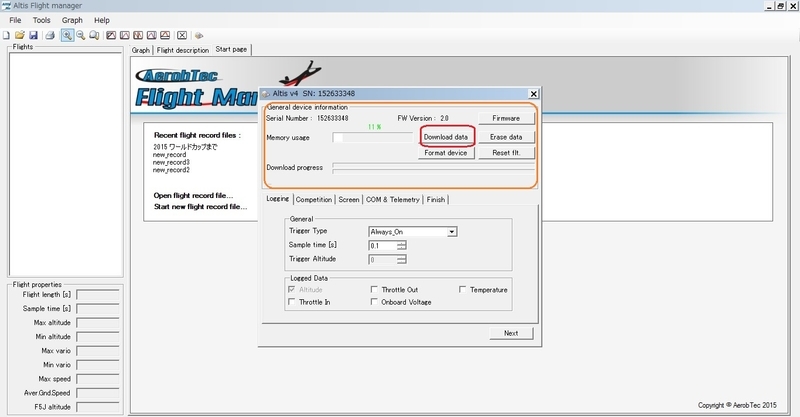Click Start new flight record file link
The image size is (800, 417).
[x=201, y=207]
